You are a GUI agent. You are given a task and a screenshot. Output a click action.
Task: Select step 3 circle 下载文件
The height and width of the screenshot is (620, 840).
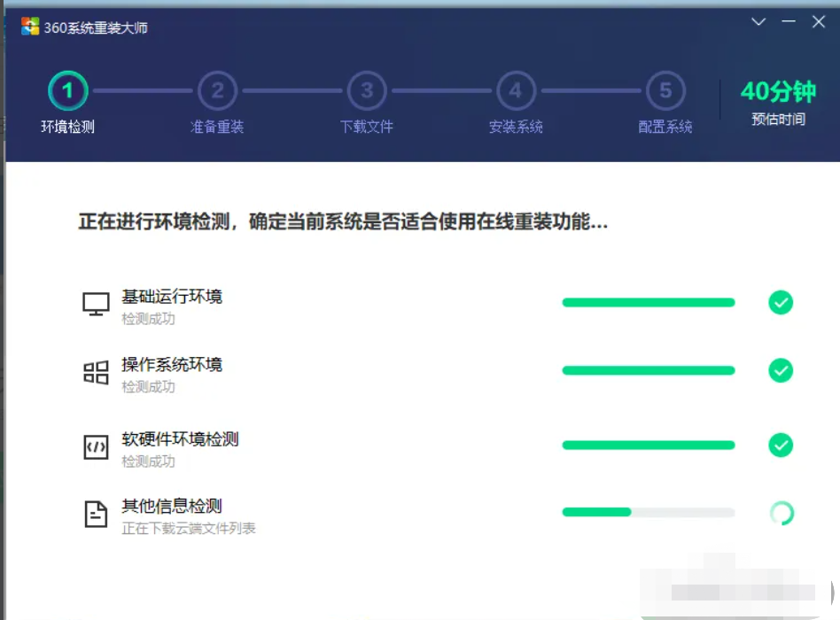click(367, 90)
